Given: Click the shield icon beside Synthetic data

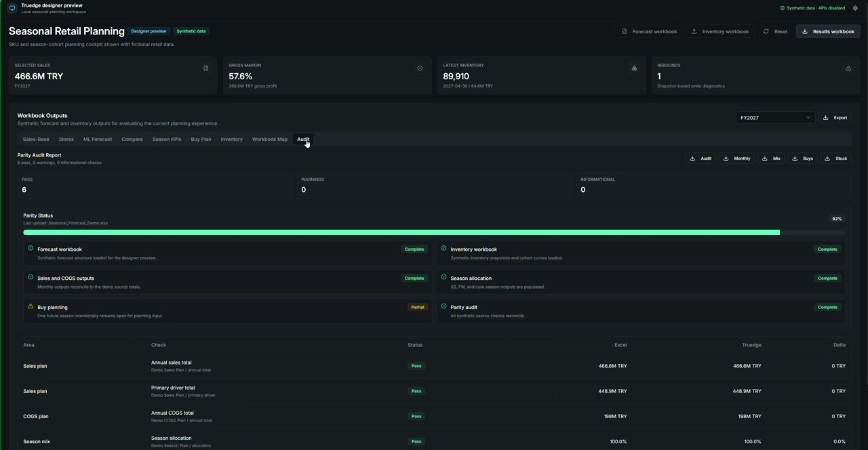Looking at the screenshot, I should click(782, 8).
